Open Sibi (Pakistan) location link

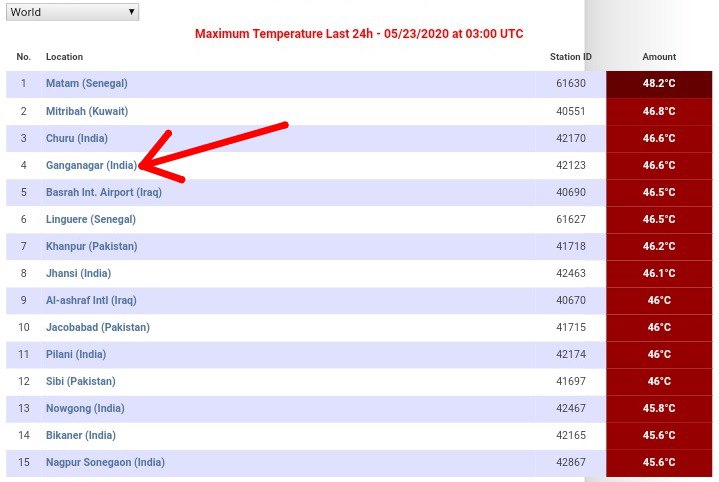[x=81, y=382]
